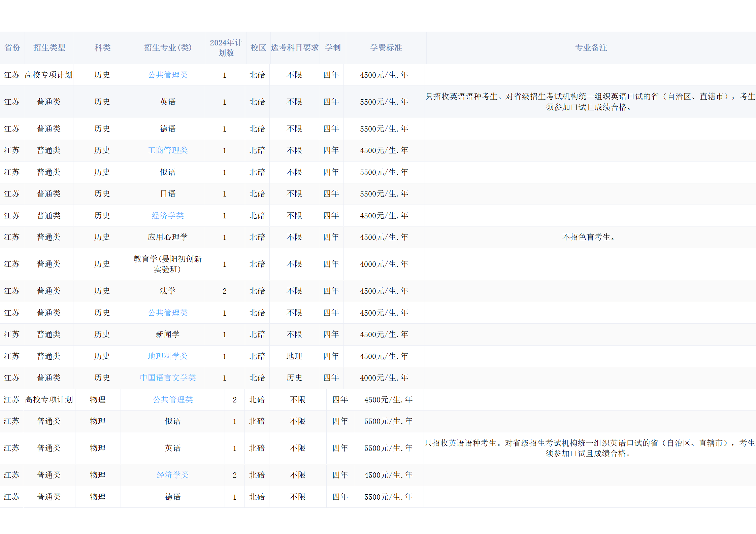
Task: Open the 工商管理类 major link
Action: [x=168, y=150]
